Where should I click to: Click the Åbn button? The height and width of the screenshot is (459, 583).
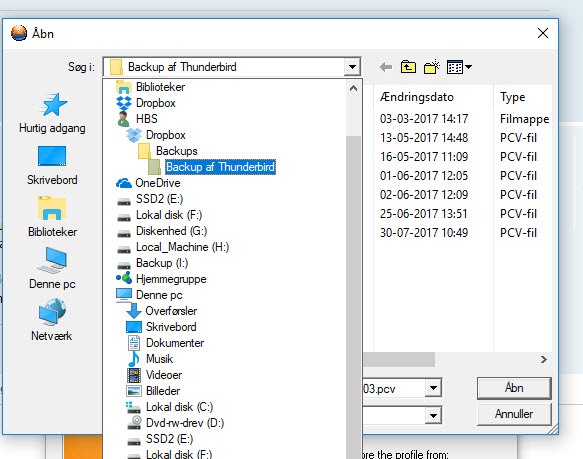514,388
